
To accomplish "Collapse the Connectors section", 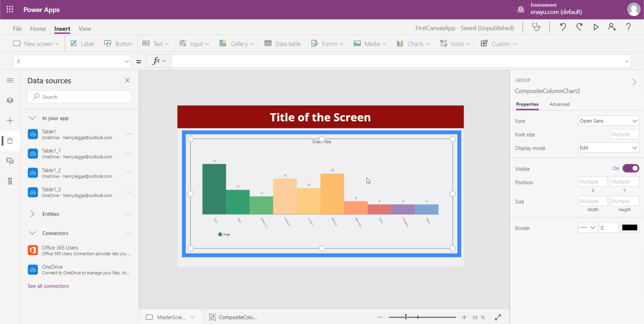I will click(32, 233).
